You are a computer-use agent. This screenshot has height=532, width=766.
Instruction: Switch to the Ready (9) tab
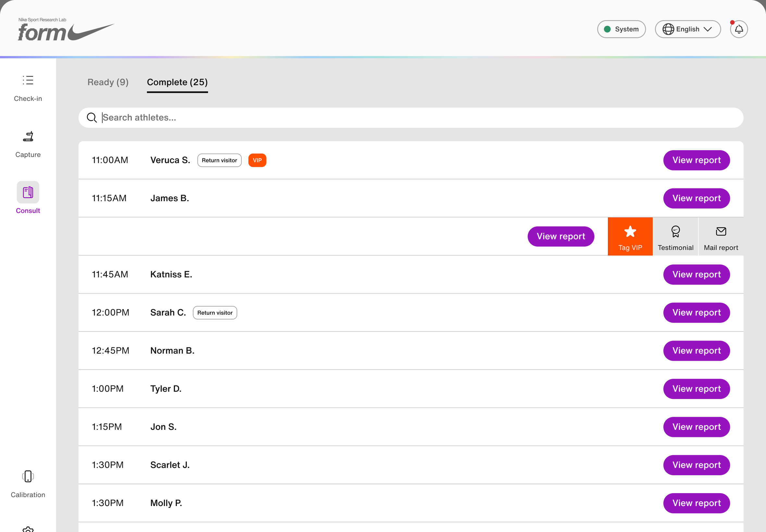click(108, 82)
